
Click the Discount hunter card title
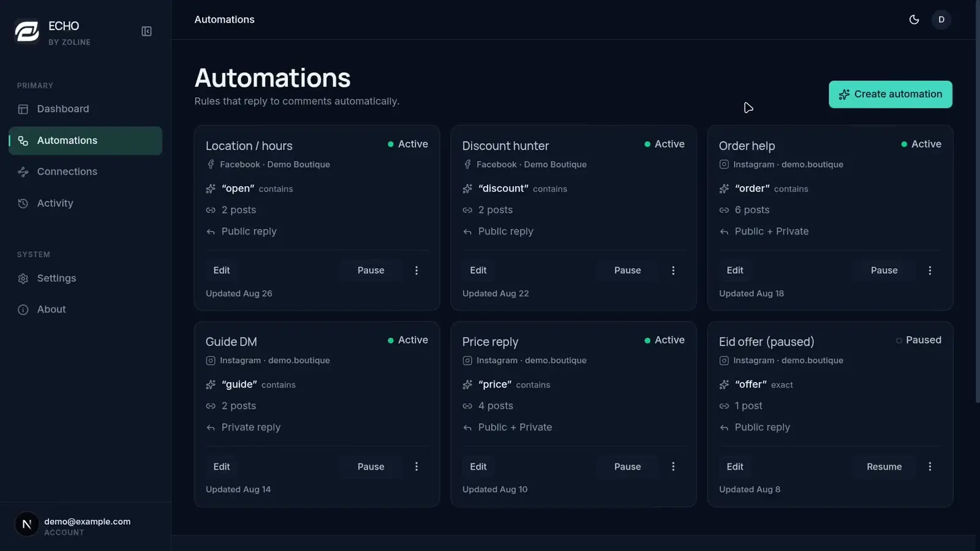[x=505, y=146]
